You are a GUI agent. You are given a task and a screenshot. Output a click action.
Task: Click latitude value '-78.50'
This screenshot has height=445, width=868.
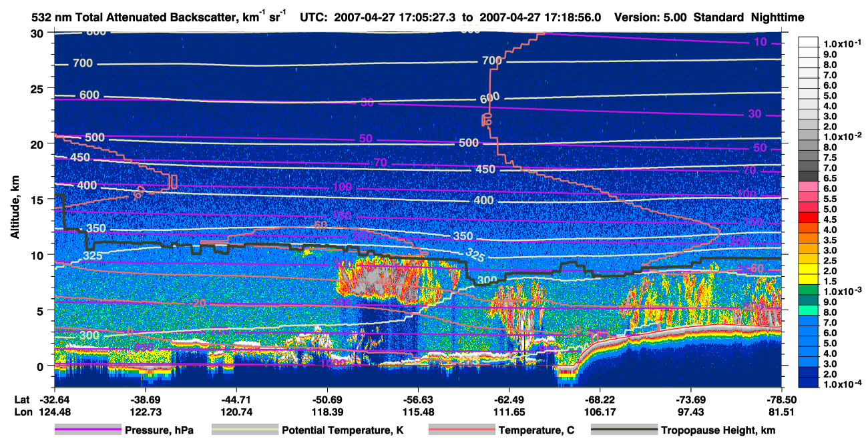tap(782, 399)
